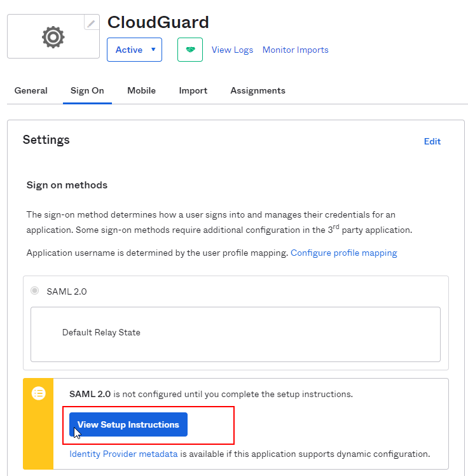Click the list icon in yellow banner
Viewport: 468px width, 476px height.
(x=39, y=393)
